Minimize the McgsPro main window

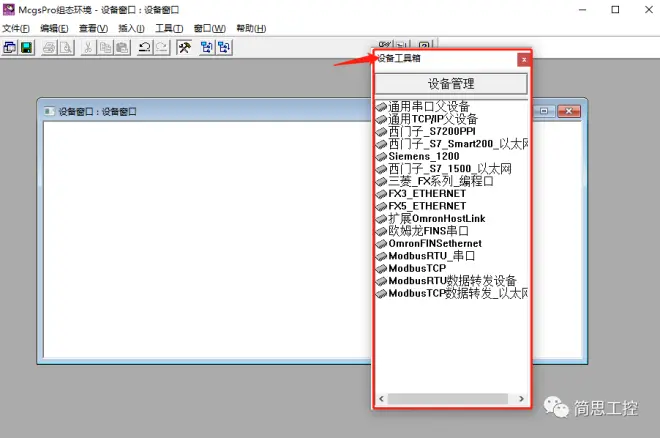[x=583, y=10]
